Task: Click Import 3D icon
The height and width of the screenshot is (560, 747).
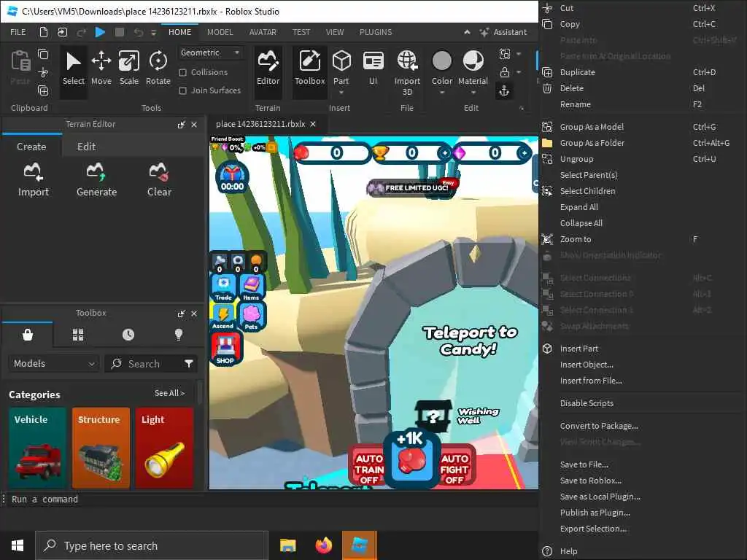Action: pyautogui.click(x=407, y=61)
